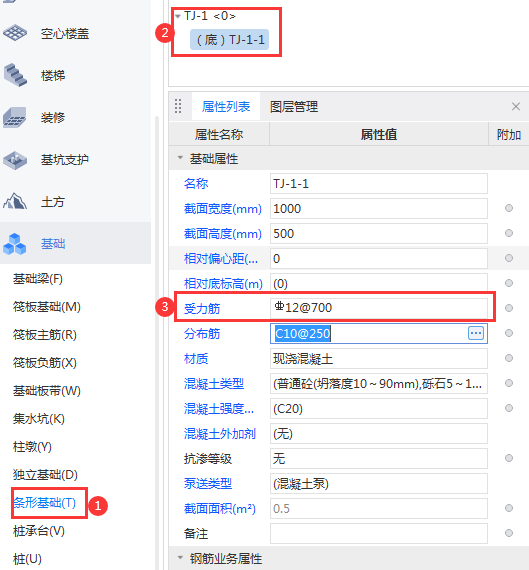Toggle the 附加 circle for 截面高度
Viewport: 529px width, 570px height.
click(x=509, y=233)
